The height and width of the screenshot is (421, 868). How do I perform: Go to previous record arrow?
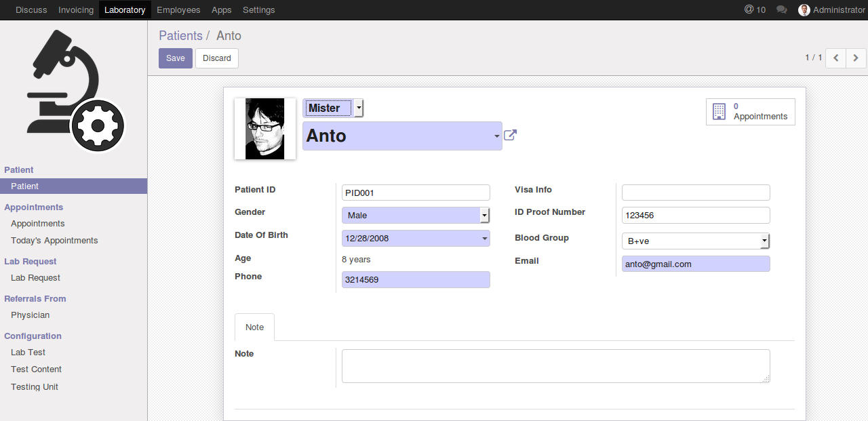835,58
